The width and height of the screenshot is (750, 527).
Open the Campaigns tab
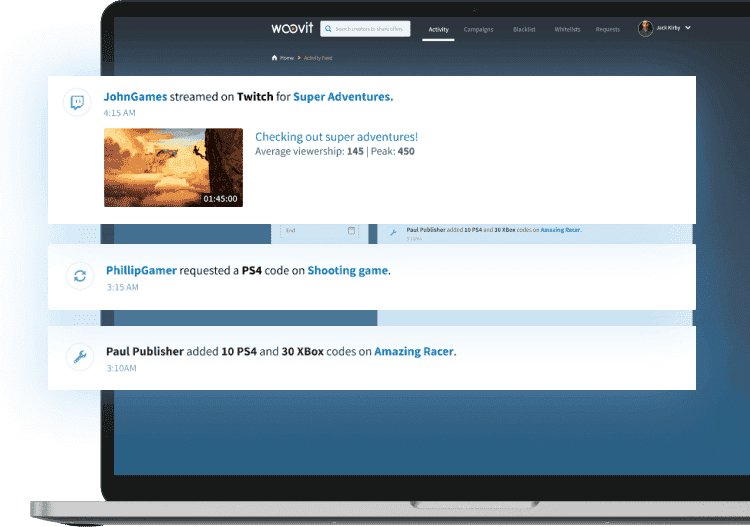[478, 30]
